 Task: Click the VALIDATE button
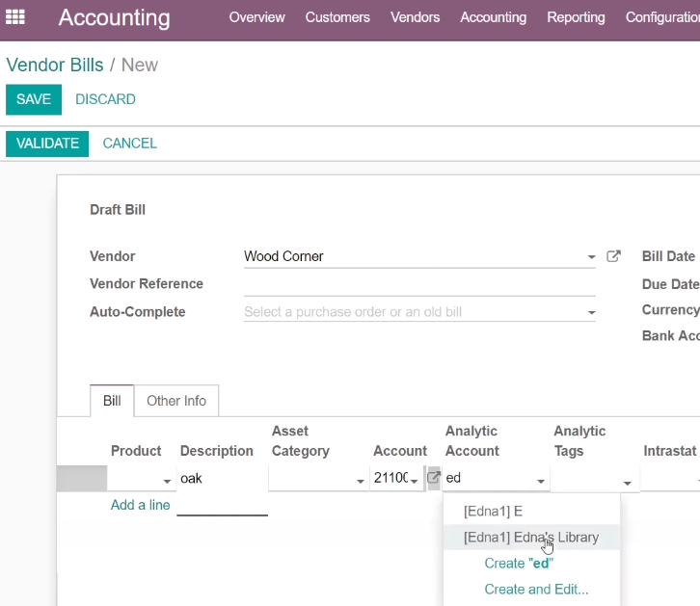tap(47, 144)
